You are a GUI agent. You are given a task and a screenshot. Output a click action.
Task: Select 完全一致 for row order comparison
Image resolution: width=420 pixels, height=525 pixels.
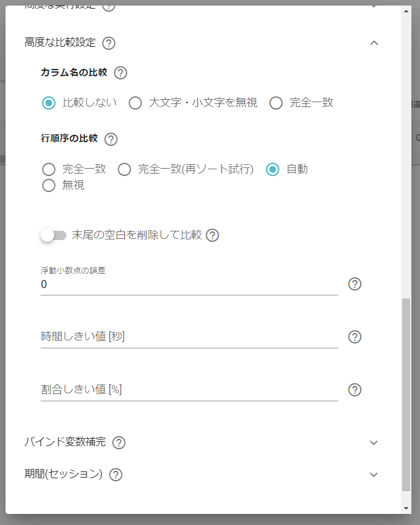click(49, 169)
